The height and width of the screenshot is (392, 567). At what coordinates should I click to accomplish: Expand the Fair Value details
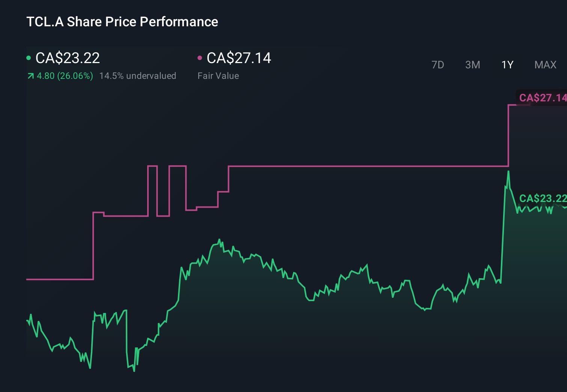[218, 76]
